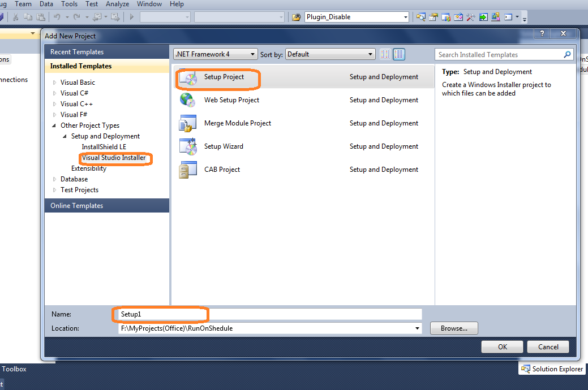
Task: Choose the Setup Wizard template
Action: pyautogui.click(x=304, y=146)
